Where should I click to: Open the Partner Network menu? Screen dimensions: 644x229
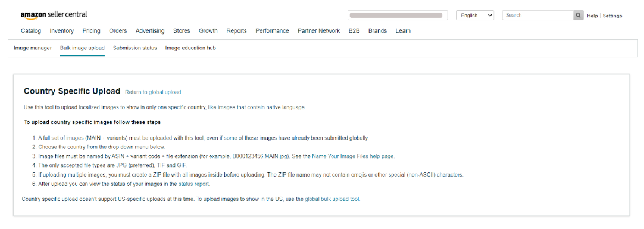pyautogui.click(x=318, y=31)
